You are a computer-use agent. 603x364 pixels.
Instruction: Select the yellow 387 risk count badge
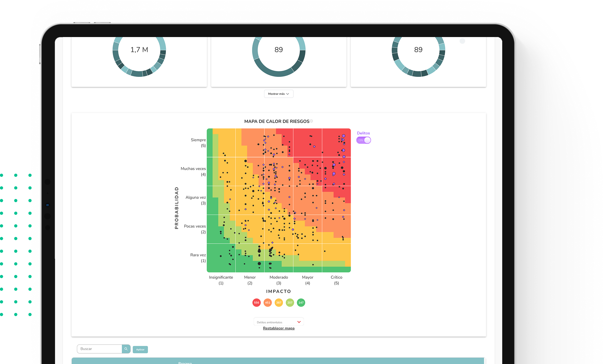tap(278, 303)
